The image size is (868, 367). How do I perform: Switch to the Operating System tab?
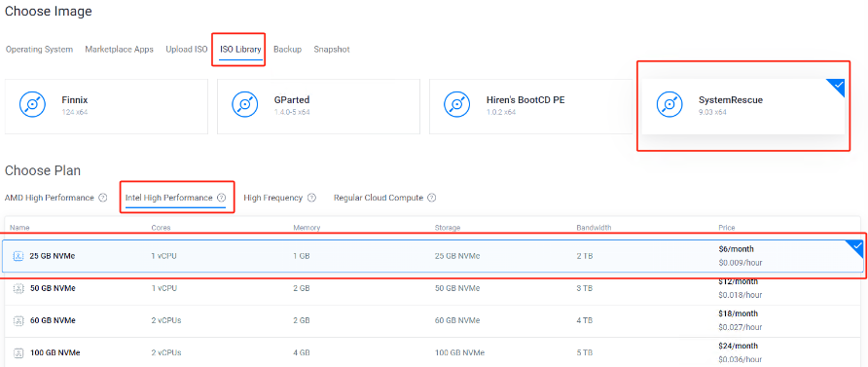pos(39,50)
